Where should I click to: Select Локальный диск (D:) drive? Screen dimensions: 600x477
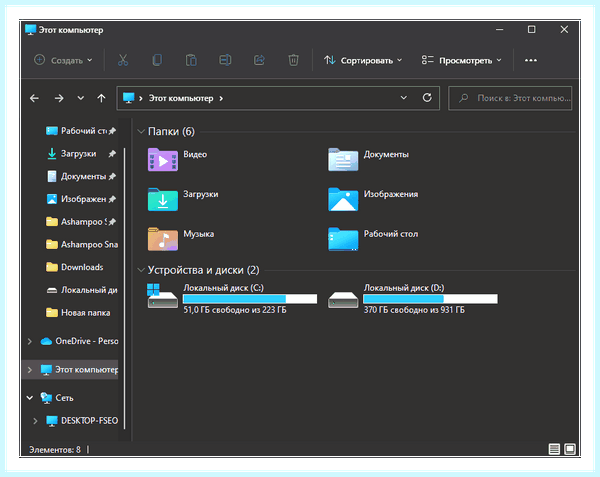pyautogui.click(x=413, y=299)
